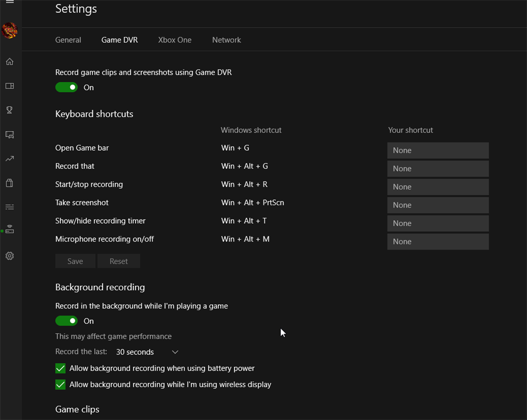Screen dimensions: 527x420
Task: Open Game DVR captures sidebar icon
Action: click(x=10, y=135)
